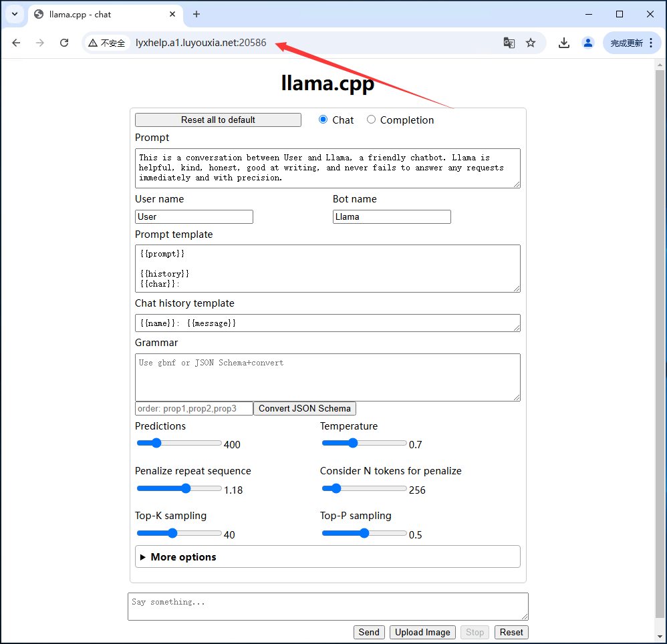Click the scrollbar up arrow
Image resolution: width=667 pixels, height=644 pixels.
660,65
